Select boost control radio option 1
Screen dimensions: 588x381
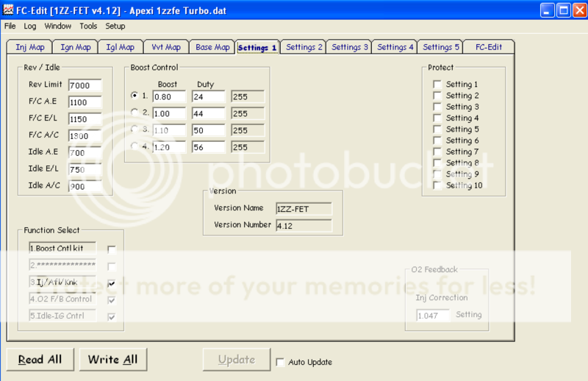pyautogui.click(x=135, y=96)
